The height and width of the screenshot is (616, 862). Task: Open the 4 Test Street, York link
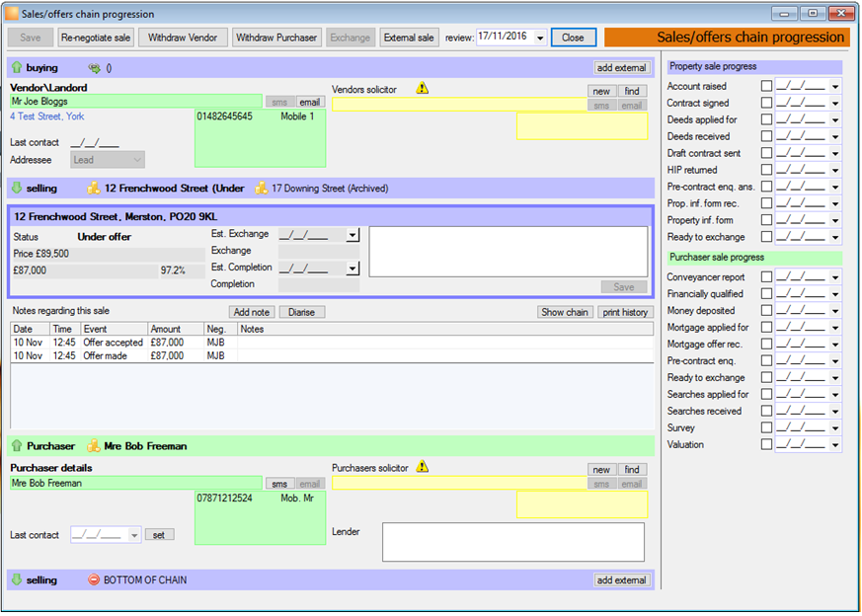(47, 116)
